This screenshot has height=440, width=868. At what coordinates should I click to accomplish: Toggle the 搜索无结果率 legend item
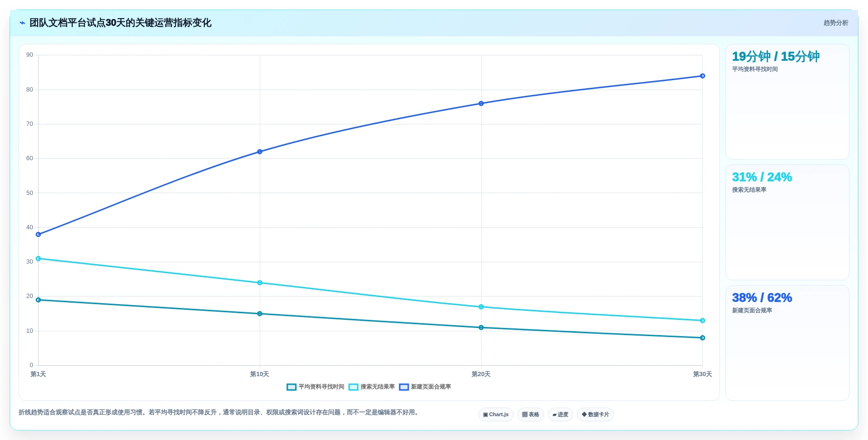372,387
